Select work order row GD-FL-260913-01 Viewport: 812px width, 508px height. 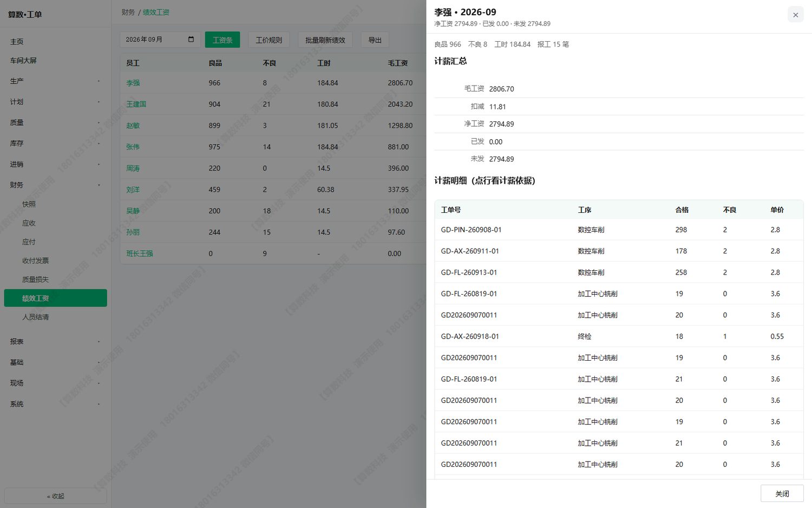619,272
